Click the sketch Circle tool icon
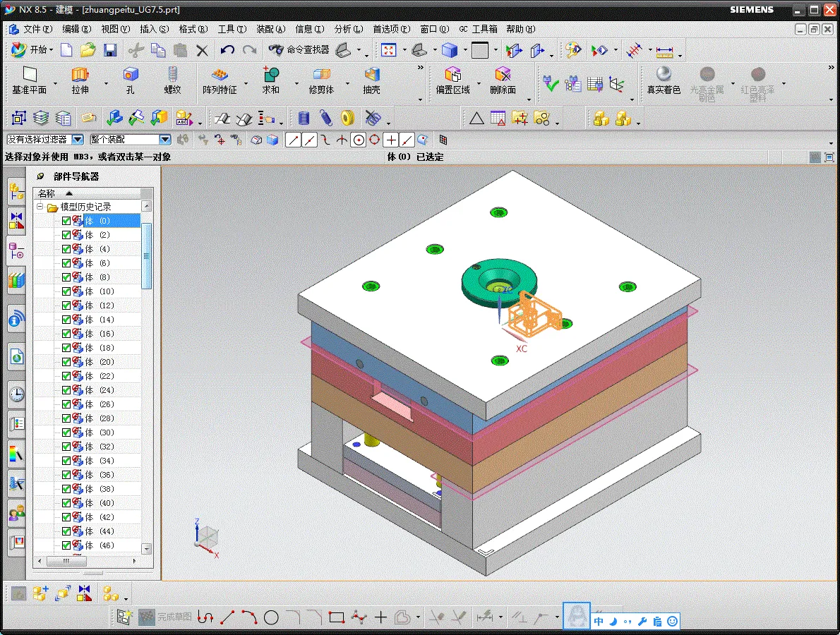840x635 pixels. point(272,617)
